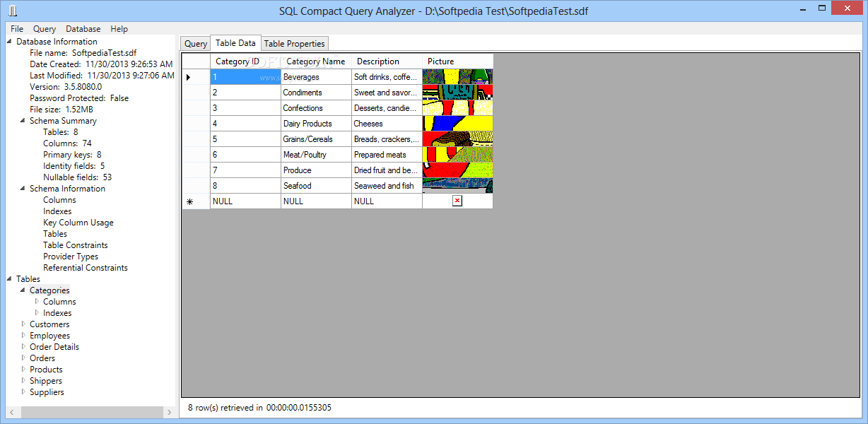Open the Condiments picture thumbnail

tap(457, 93)
